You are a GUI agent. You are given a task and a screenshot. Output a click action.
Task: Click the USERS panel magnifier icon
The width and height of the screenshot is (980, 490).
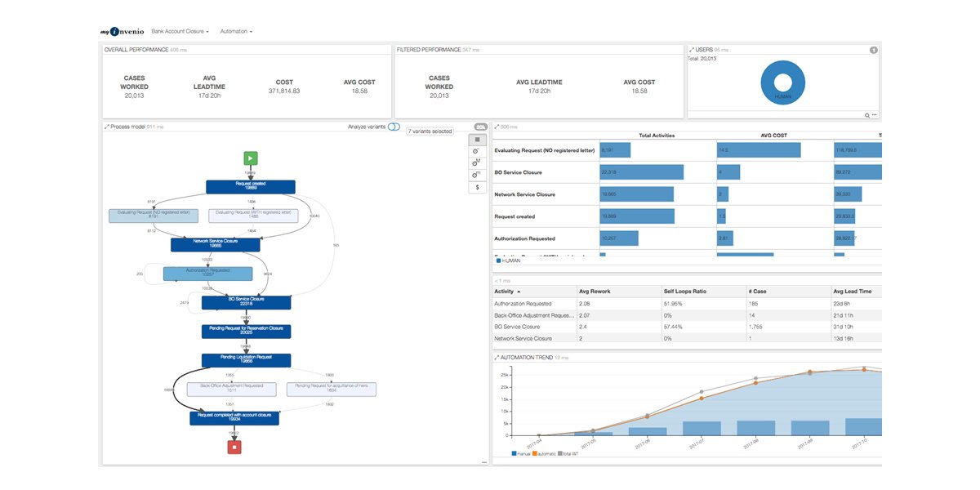point(867,115)
